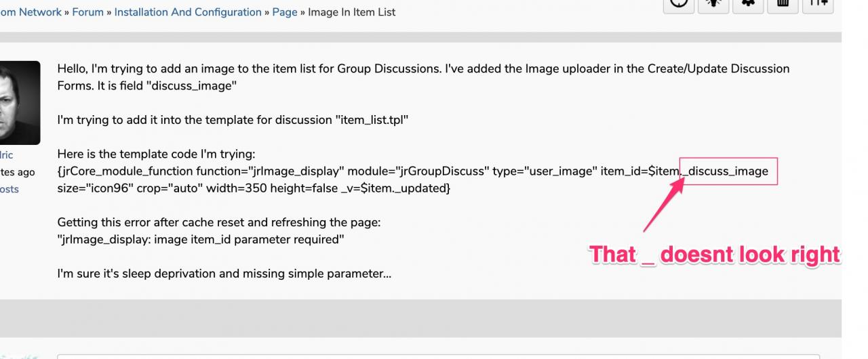
Task: Click the poster's black-and-white avatar photo
Action: point(20,102)
